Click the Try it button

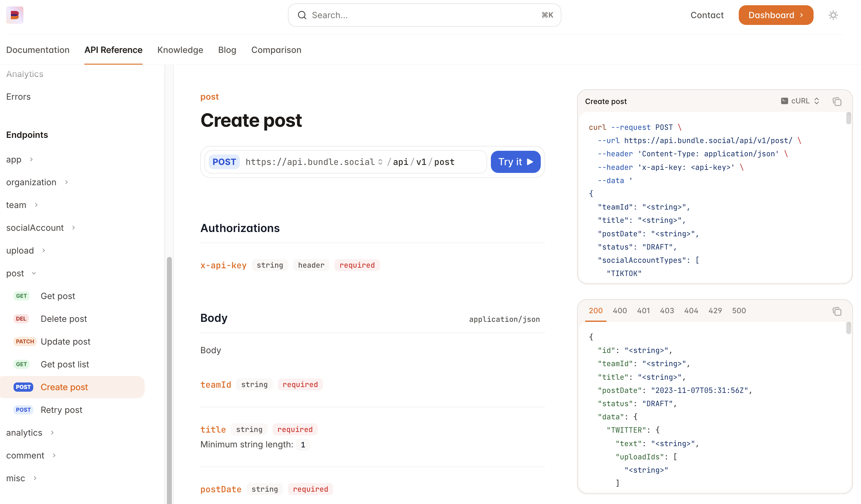pos(515,162)
